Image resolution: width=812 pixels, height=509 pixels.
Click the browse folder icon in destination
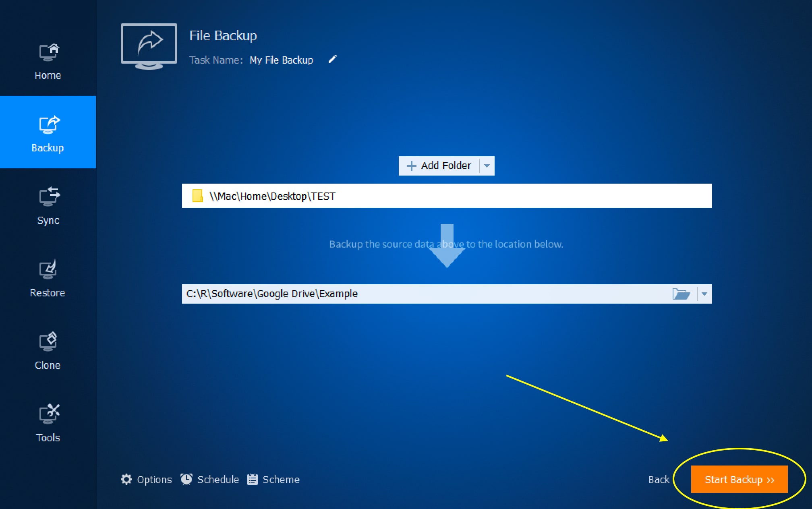tap(681, 294)
